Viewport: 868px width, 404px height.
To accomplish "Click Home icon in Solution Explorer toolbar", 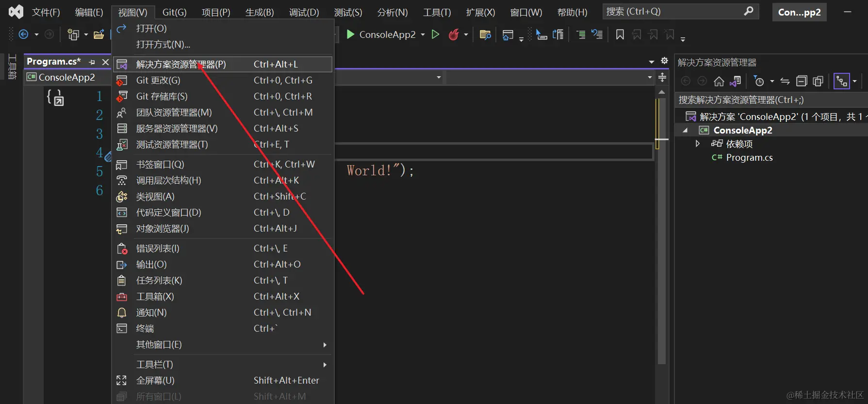I will pos(719,81).
